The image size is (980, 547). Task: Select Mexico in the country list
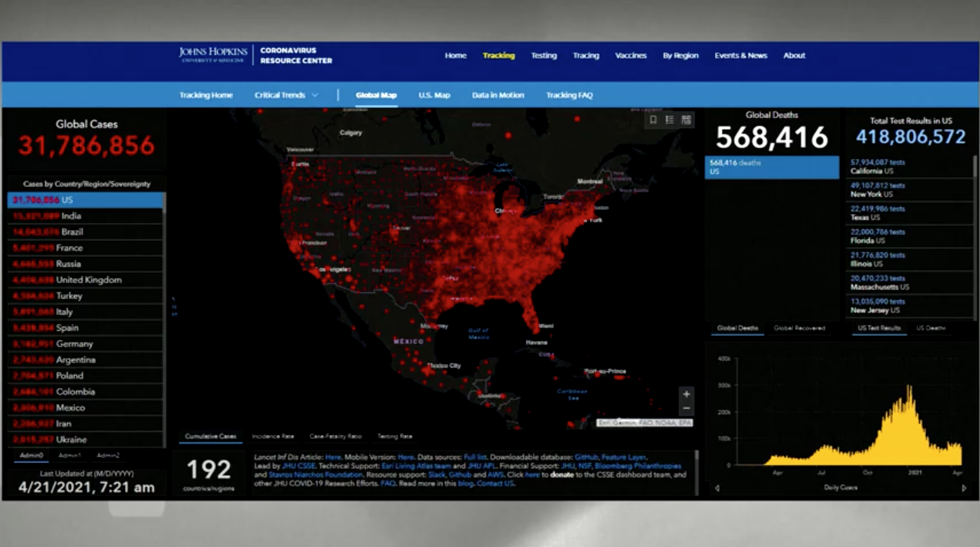point(86,407)
